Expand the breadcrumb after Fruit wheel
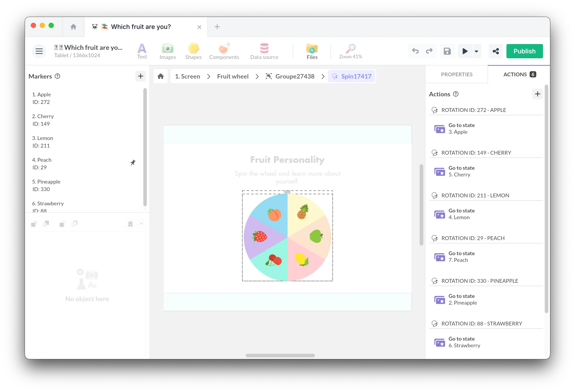575x392 pixels. point(257,77)
